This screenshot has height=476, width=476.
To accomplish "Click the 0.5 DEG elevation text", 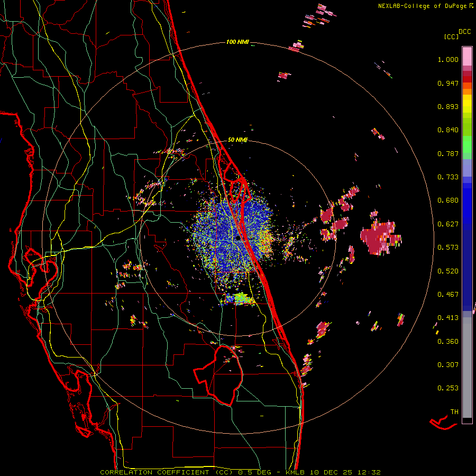I will (255, 472).
